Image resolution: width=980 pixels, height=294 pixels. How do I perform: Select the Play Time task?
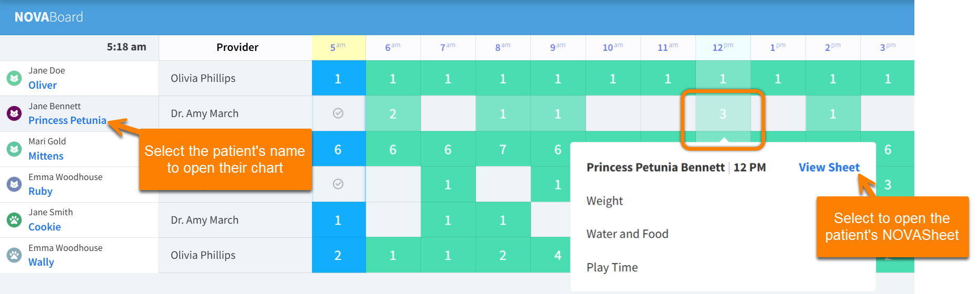pos(612,268)
